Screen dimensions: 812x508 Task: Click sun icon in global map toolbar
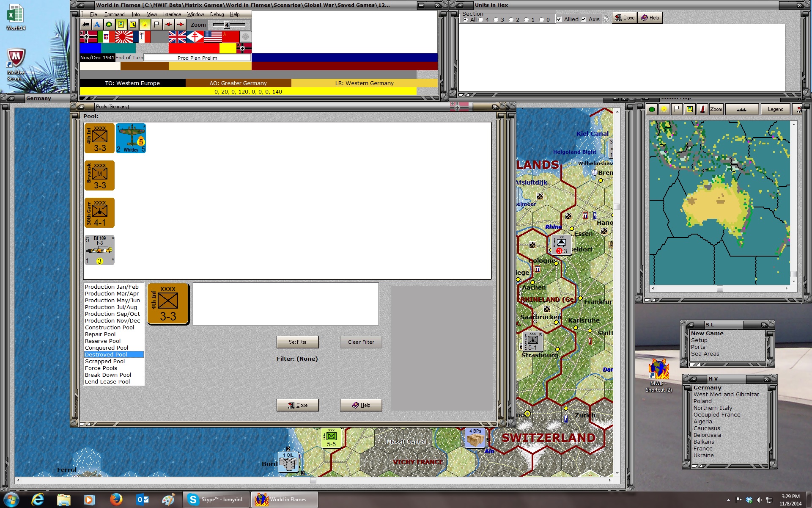pyautogui.click(x=664, y=109)
